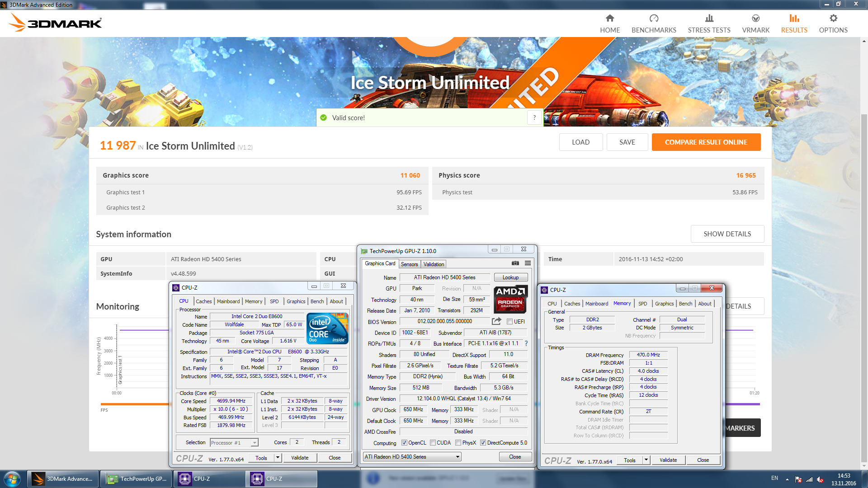This screenshot has height=488, width=868.
Task: Open Mainboard tab in left CPU-Z window
Action: (x=228, y=301)
